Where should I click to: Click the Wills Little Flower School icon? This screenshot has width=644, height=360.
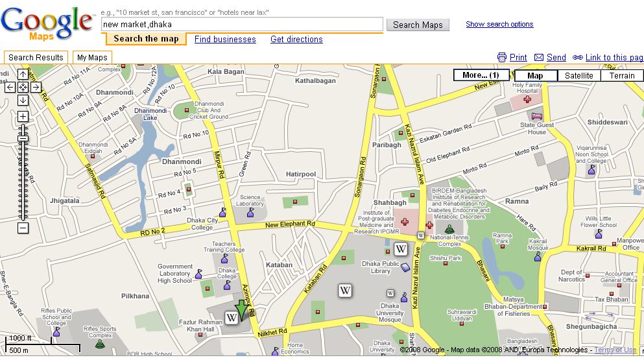coord(599,234)
